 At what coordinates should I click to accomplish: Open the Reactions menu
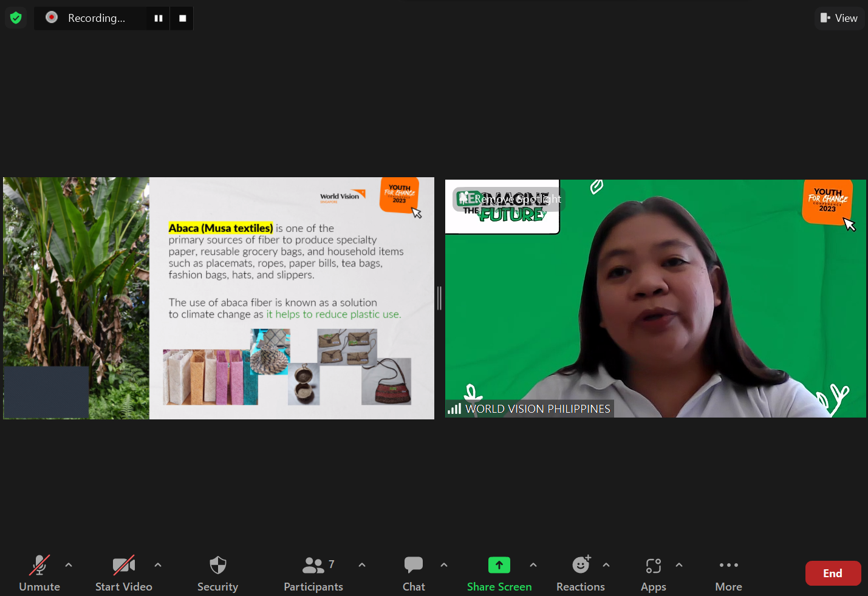pyautogui.click(x=581, y=573)
